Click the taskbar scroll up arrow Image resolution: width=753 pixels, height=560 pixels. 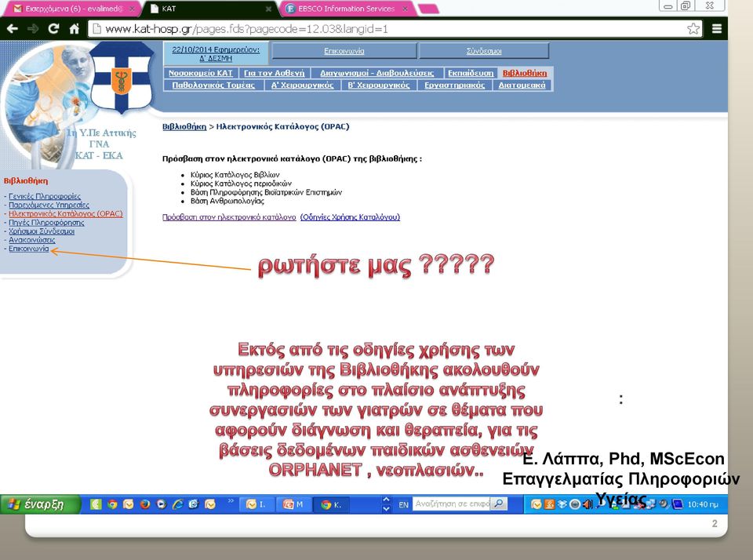tap(386, 500)
